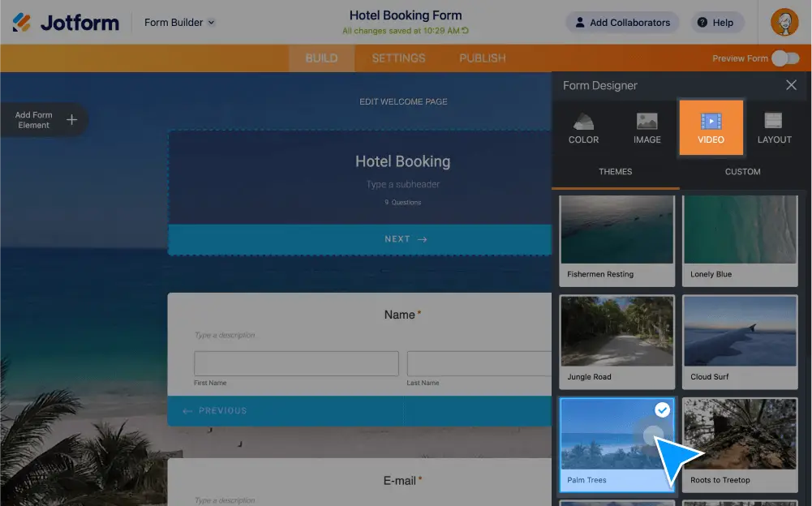Open the user avatar menu

click(x=784, y=22)
